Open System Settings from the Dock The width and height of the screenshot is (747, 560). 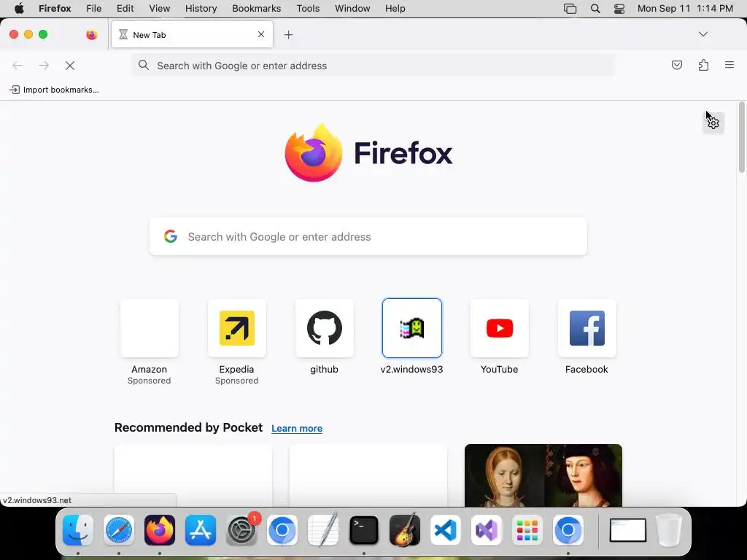[x=241, y=530]
